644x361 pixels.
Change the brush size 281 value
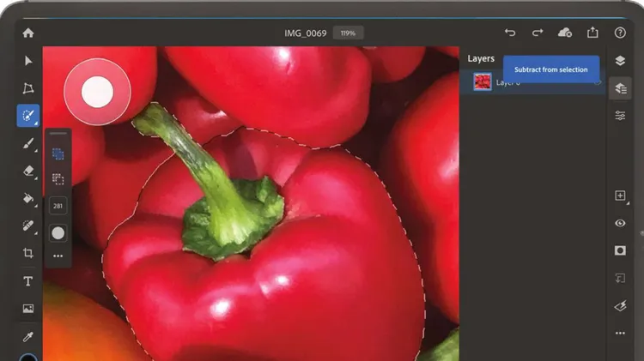58,206
